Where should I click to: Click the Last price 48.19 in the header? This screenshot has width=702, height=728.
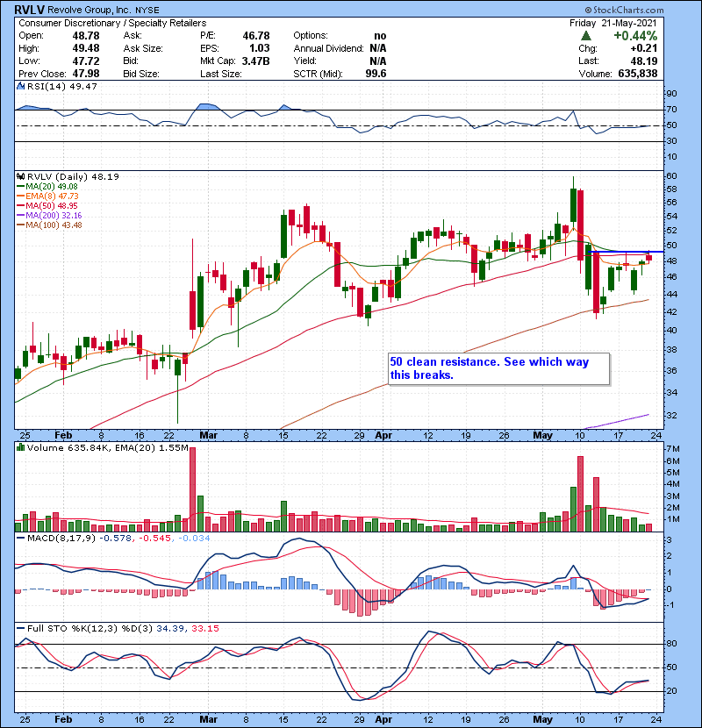pyautogui.click(x=644, y=61)
